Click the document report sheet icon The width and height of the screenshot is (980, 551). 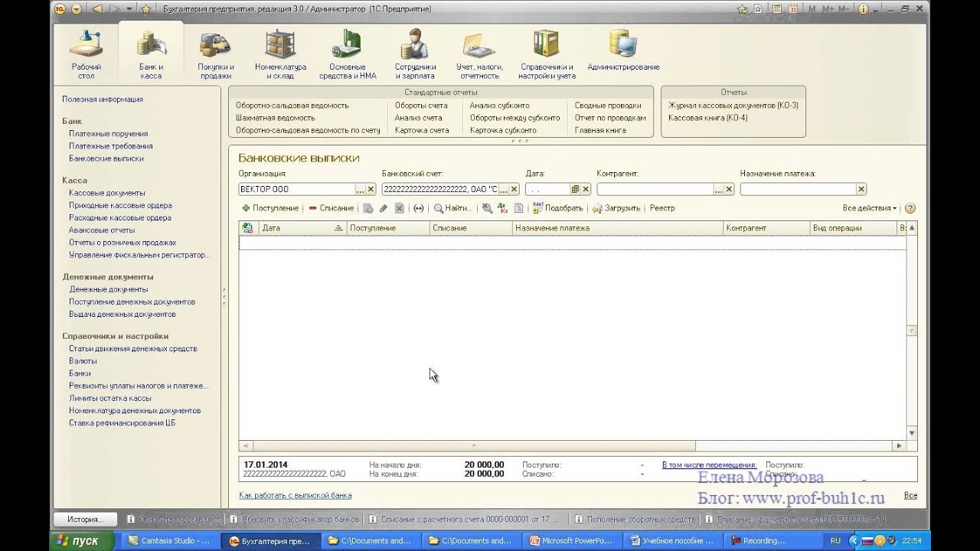coord(518,208)
